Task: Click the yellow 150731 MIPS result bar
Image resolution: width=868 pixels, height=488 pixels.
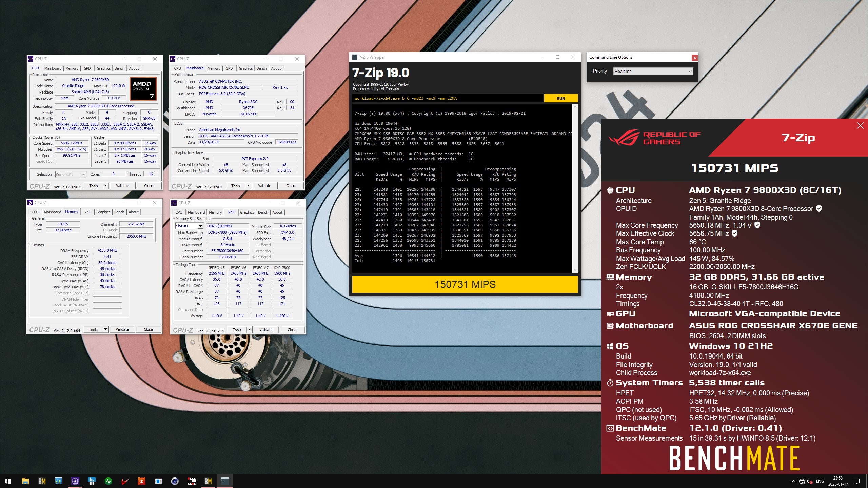Action: (x=465, y=284)
